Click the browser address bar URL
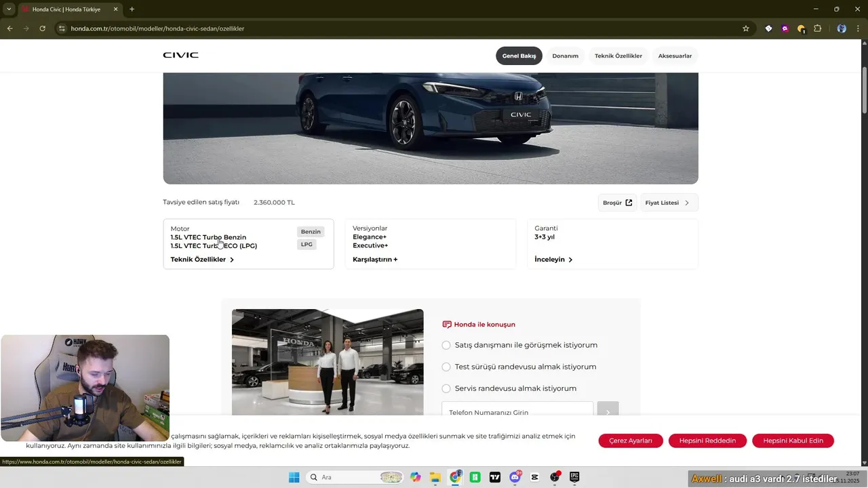 [x=157, y=28]
